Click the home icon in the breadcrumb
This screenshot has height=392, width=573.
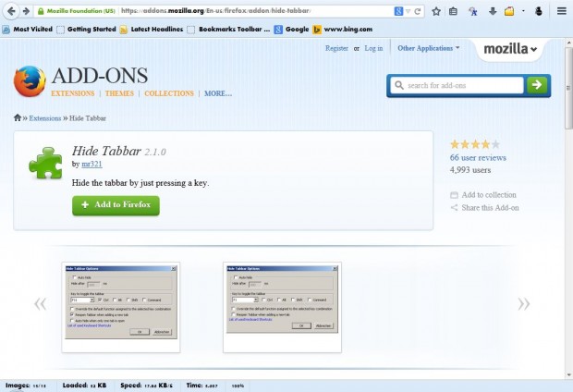(x=18, y=118)
